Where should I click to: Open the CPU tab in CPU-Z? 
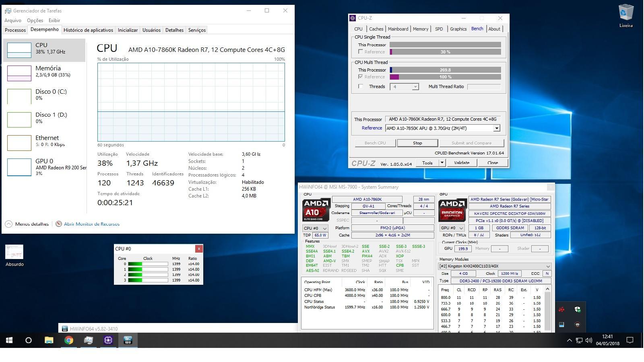click(x=358, y=29)
